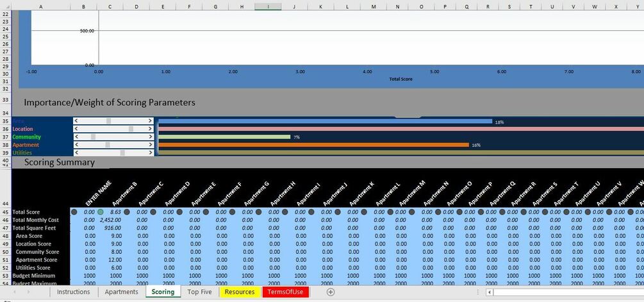The height and width of the screenshot is (302, 644).
Task: Click the horizontal scrollbar left arrow
Action: tap(489, 292)
